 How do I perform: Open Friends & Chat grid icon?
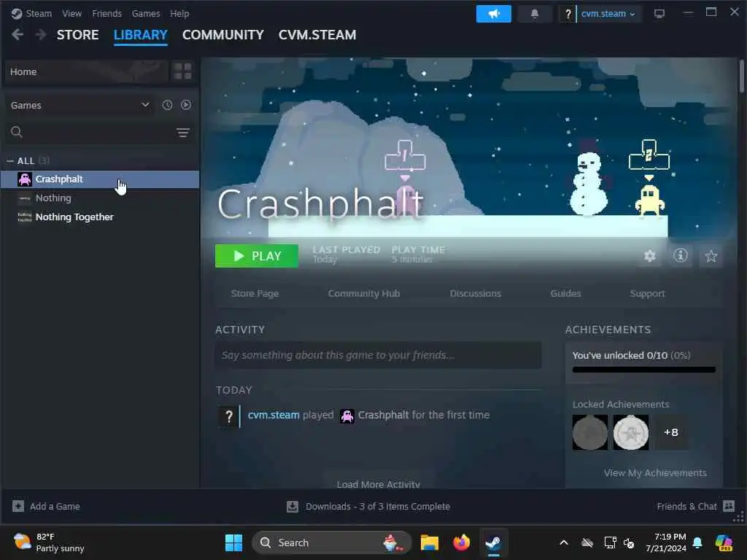[x=729, y=506]
